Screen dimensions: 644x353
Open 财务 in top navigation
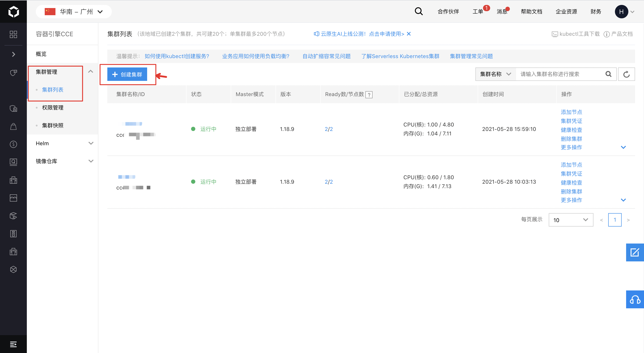point(596,11)
